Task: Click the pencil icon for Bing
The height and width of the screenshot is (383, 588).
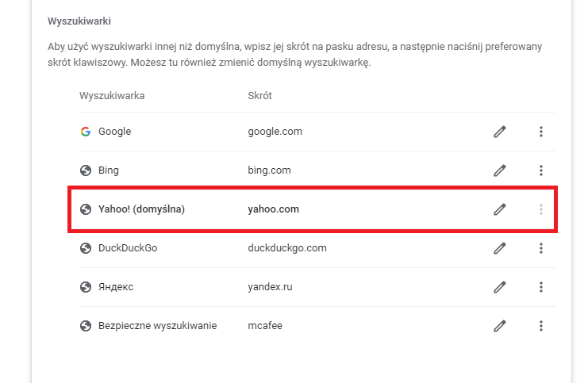Action: [499, 170]
